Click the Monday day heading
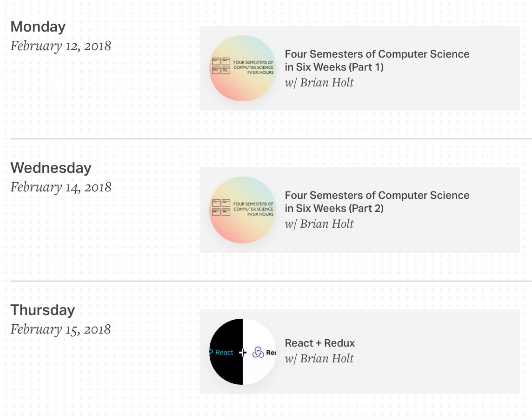 pos(38,27)
